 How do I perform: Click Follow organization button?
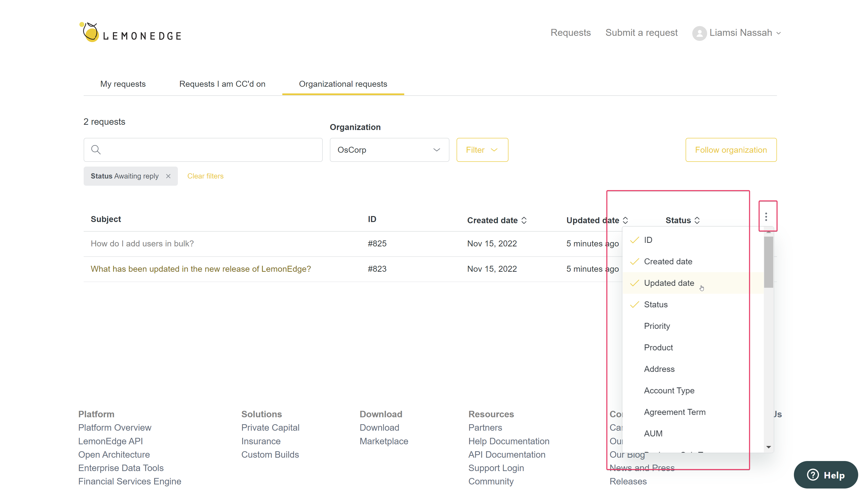point(731,150)
